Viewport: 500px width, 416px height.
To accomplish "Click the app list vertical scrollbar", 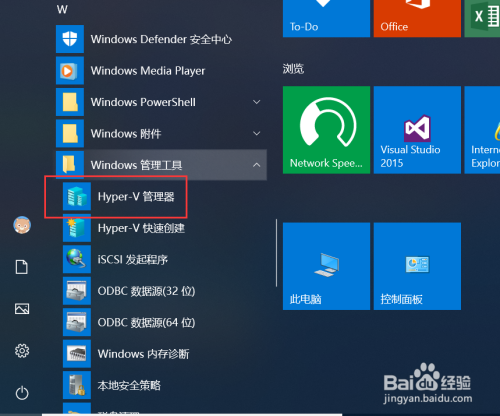I will 276,253.
